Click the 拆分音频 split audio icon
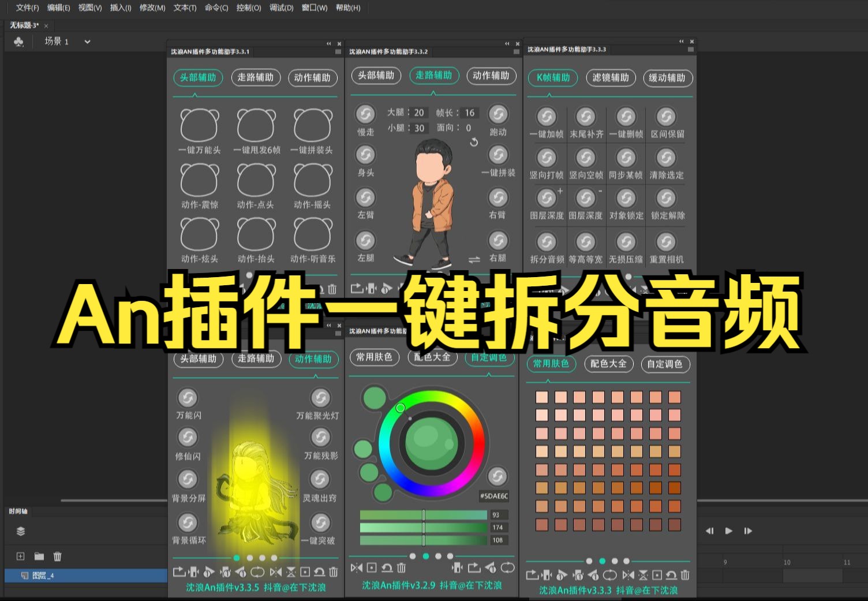868x601 pixels. (547, 242)
